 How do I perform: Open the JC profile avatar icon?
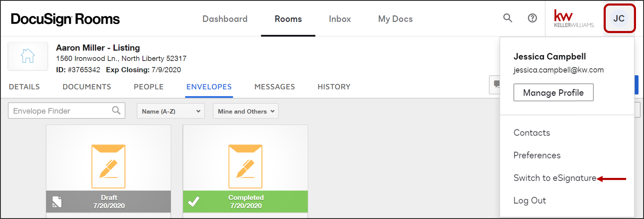coord(620,18)
